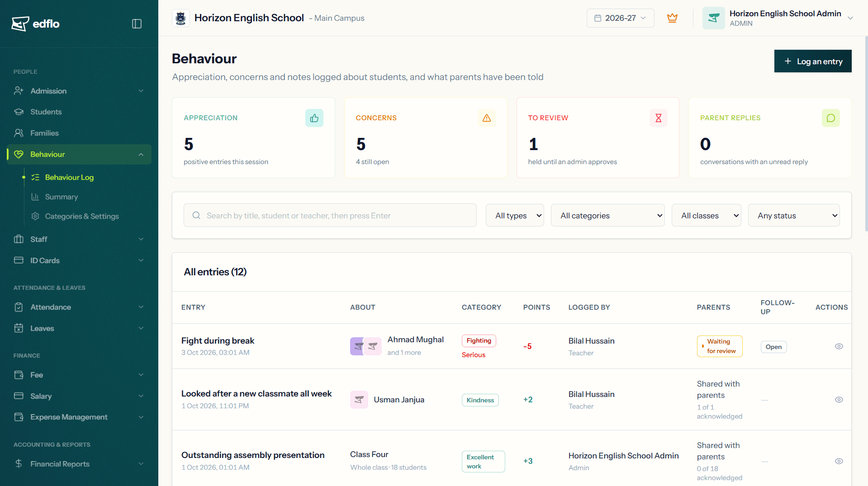Expand the Staff menu
This screenshot has height=486, width=868.
click(x=79, y=239)
